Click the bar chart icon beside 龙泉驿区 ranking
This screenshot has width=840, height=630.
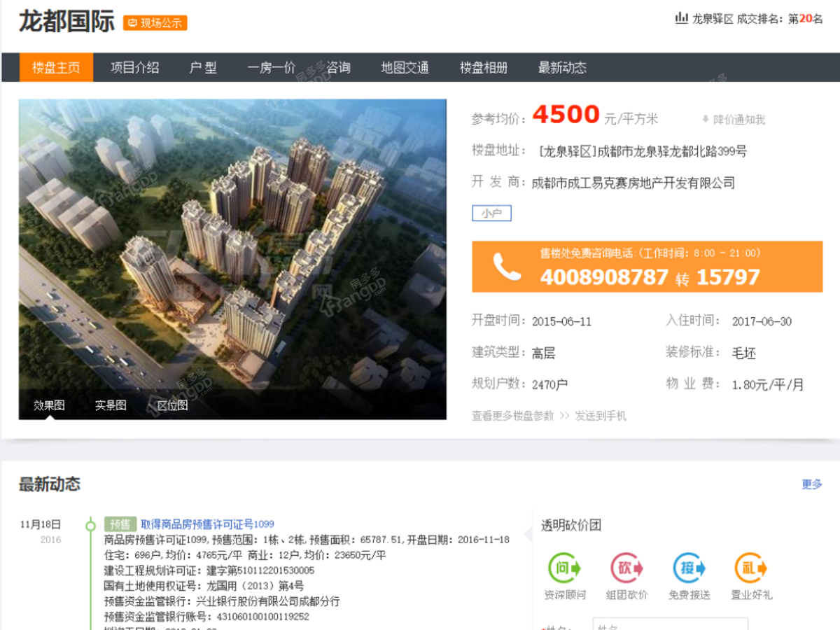pyautogui.click(x=681, y=18)
